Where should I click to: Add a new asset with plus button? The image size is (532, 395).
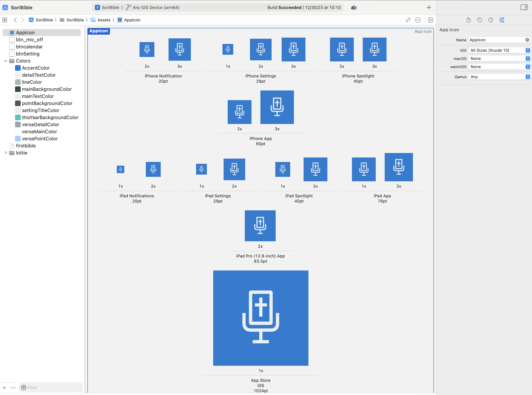point(4,388)
